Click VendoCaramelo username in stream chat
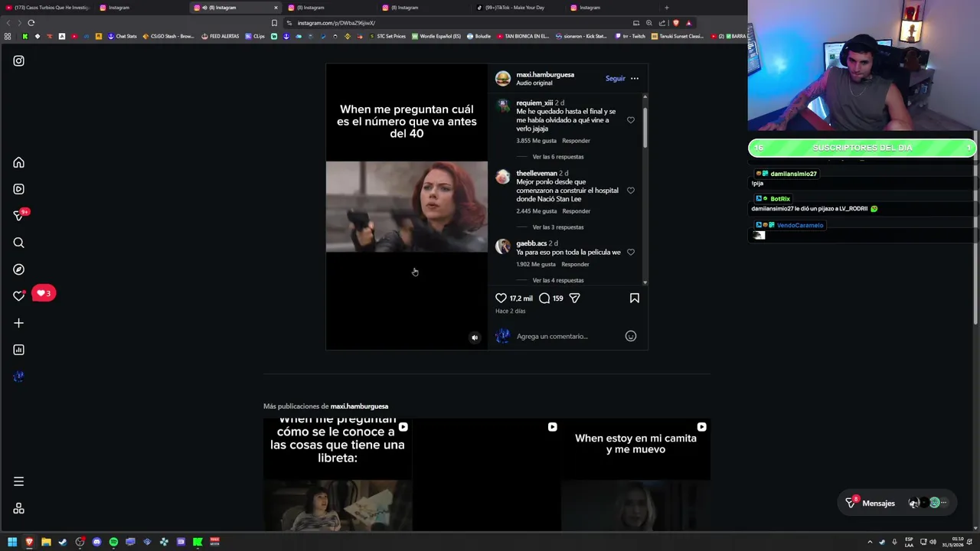 tap(800, 225)
